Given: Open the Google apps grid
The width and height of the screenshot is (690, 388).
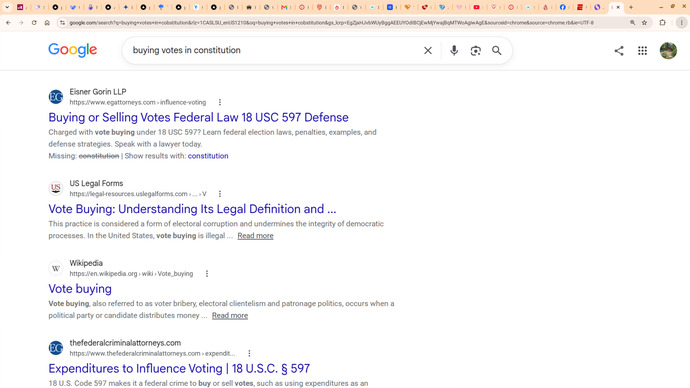Looking at the screenshot, I should (642, 51).
